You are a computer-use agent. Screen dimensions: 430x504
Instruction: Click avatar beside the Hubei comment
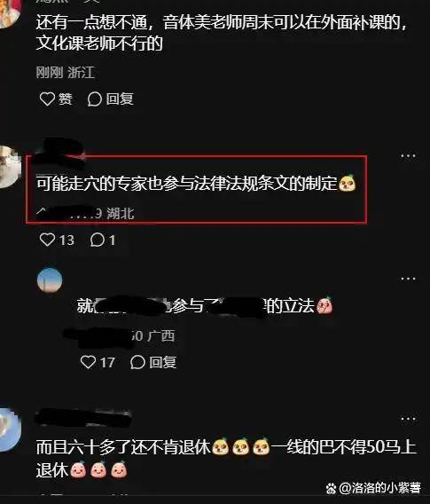click(x=9, y=167)
